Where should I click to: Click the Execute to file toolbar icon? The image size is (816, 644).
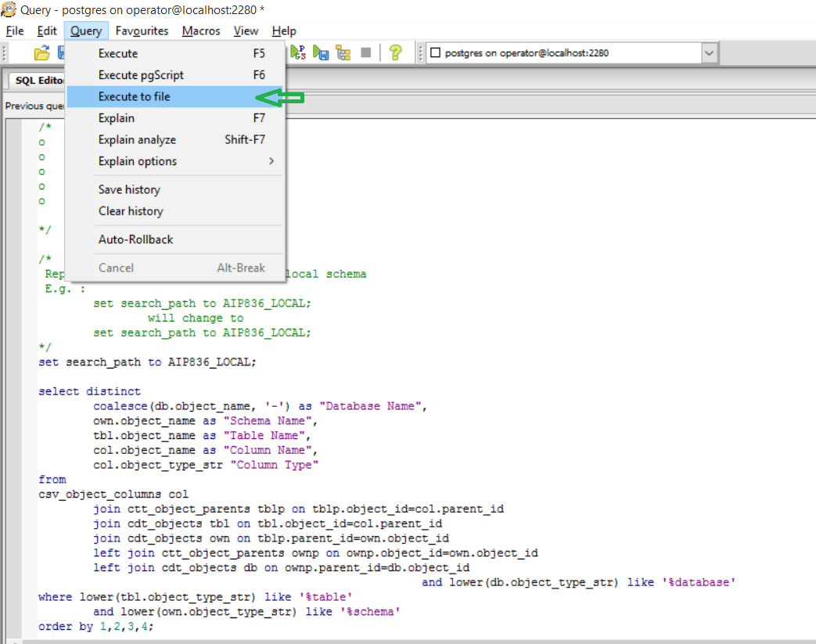pos(321,52)
